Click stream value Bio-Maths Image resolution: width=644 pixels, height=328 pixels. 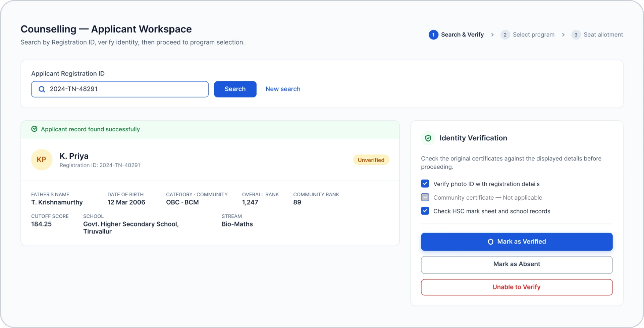[237, 224]
